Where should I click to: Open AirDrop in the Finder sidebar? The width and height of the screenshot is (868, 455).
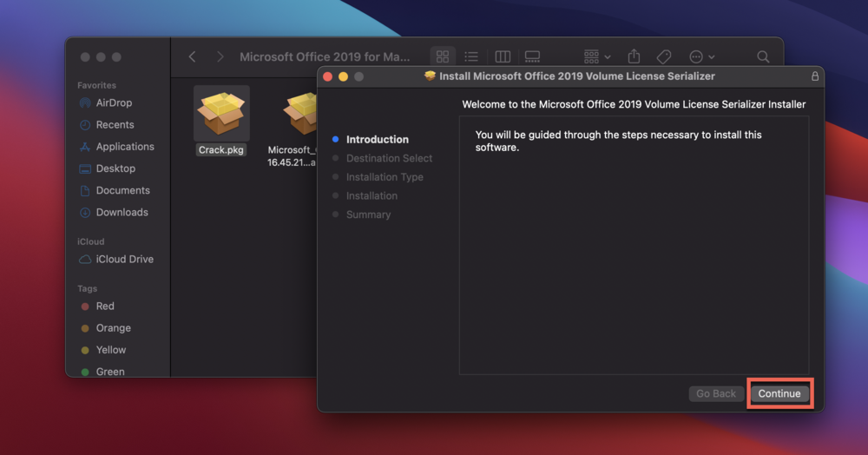pos(114,103)
